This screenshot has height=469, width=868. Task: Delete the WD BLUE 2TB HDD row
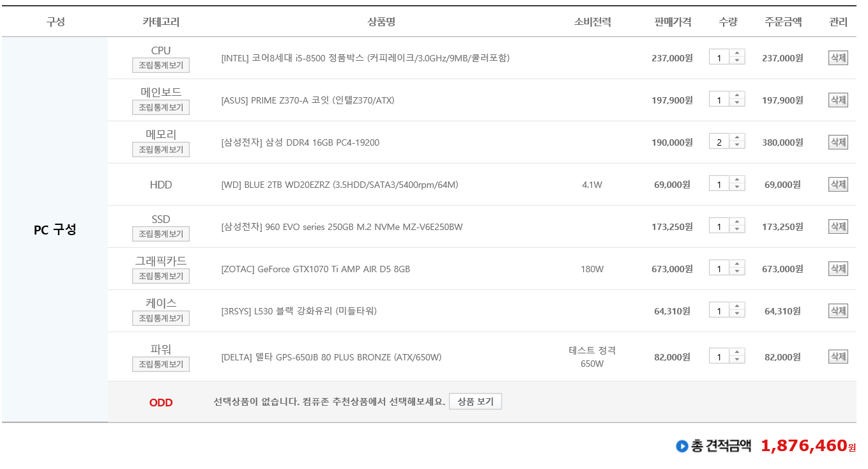point(838,184)
